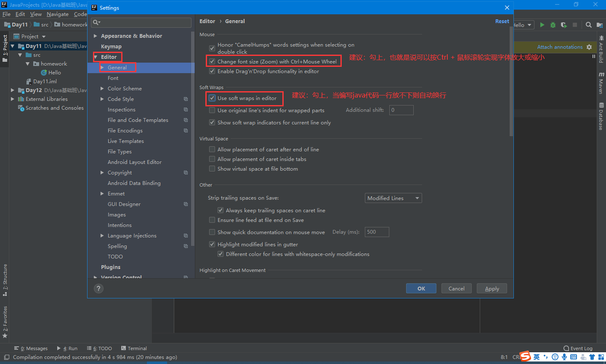606x364 pixels.
Task: Click the Apply button
Action: 492,288
